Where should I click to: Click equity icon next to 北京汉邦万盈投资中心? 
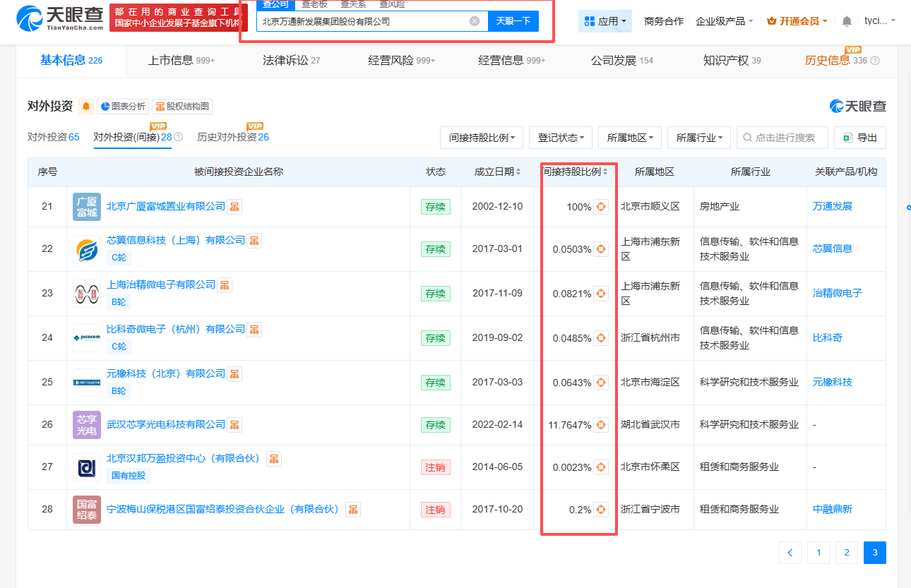pyautogui.click(x=274, y=459)
